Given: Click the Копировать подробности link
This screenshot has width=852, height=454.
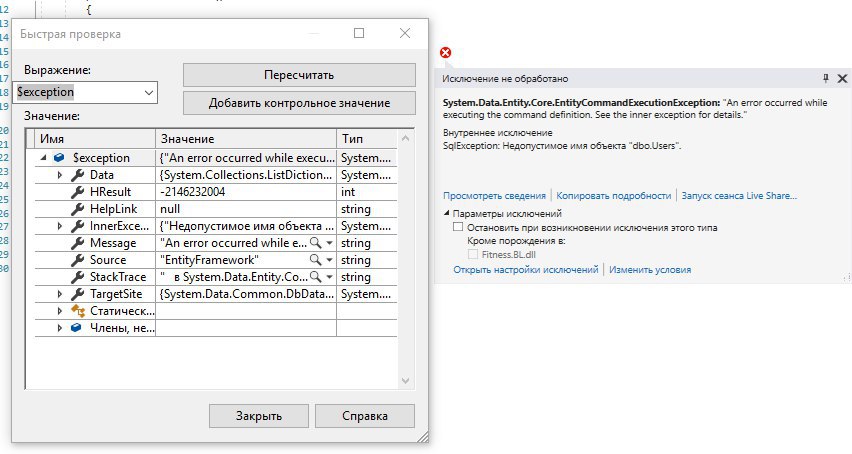Looking at the screenshot, I should point(613,196).
